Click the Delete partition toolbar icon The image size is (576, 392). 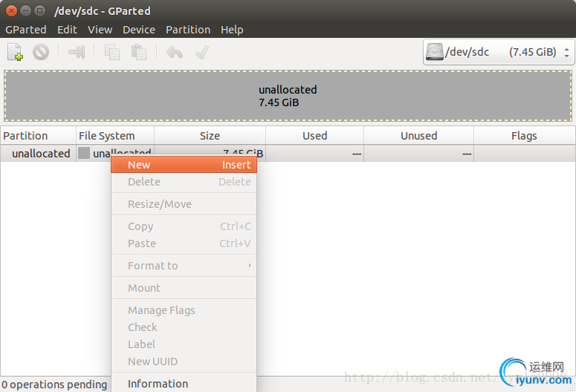41,52
